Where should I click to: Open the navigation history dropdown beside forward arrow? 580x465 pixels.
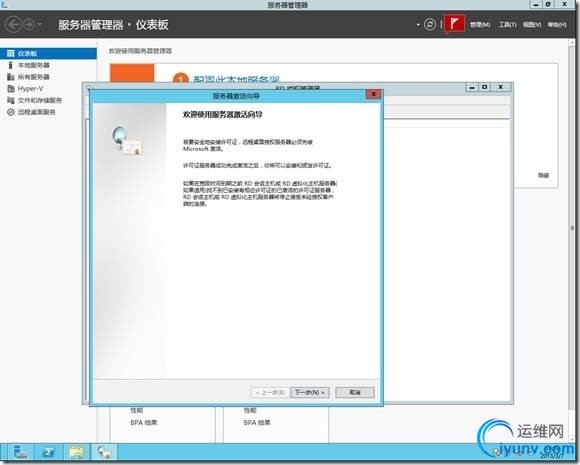[x=40, y=25]
